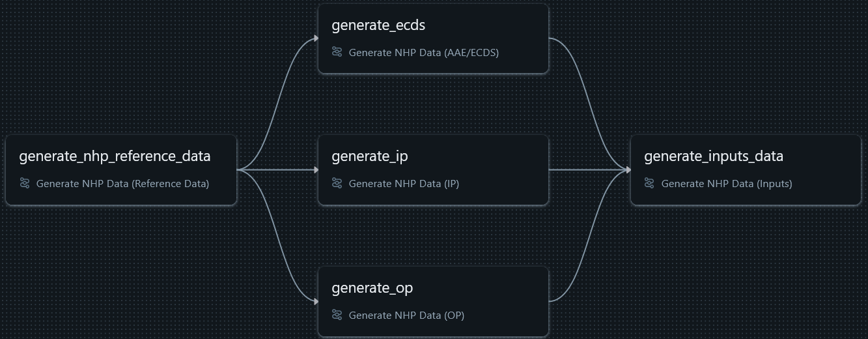The height and width of the screenshot is (339, 868).
Task: Open the 'Generate NHP Data (IP)' task label
Action: pos(404,184)
